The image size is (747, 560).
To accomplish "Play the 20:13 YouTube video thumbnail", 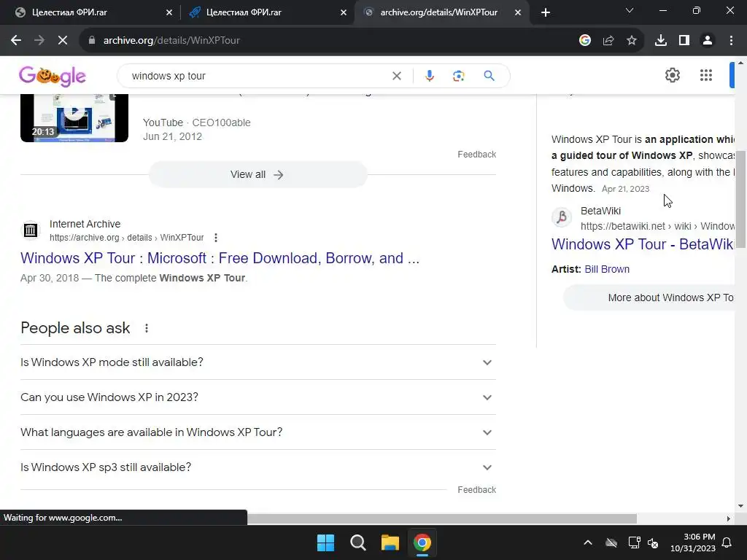I will [74, 117].
